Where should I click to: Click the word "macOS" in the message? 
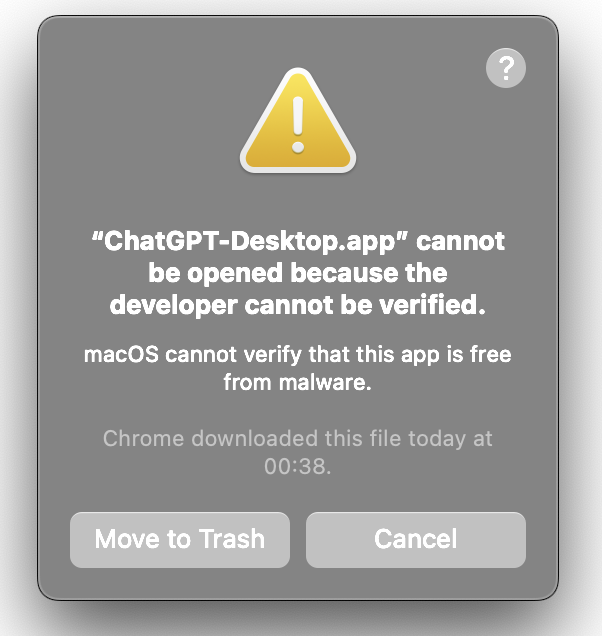pyautogui.click(x=121, y=355)
